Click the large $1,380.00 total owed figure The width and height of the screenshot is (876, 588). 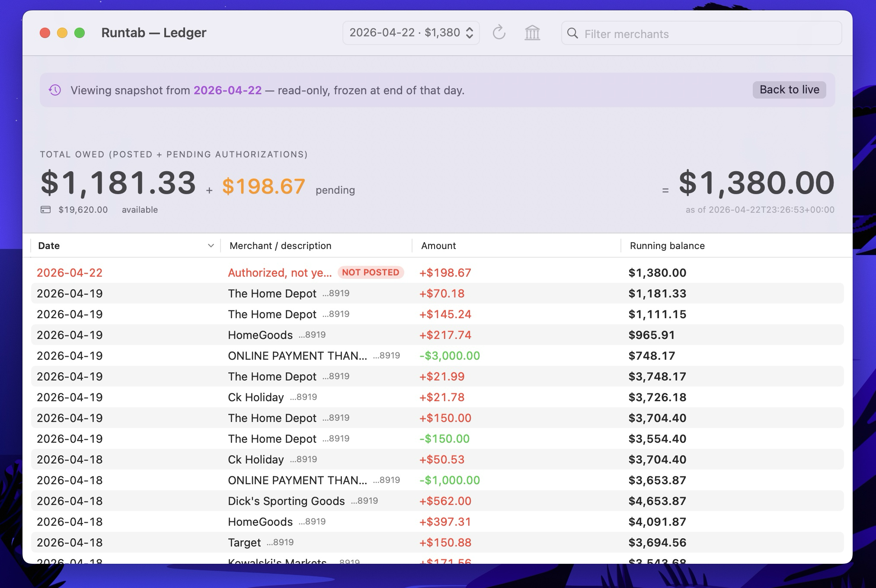tap(757, 183)
